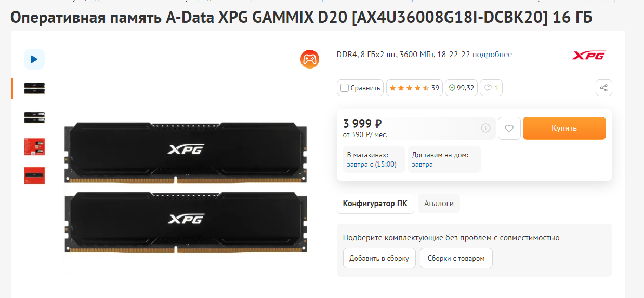The image size is (644, 298).
Task: Follow the подробнее specs link
Action: pyautogui.click(x=492, y=55)
